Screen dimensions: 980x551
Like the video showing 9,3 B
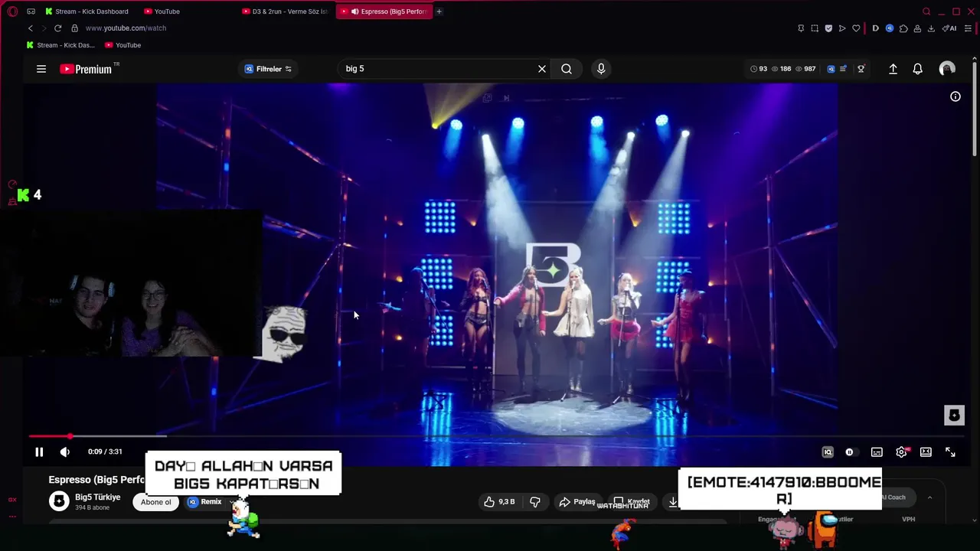point(499,502)
